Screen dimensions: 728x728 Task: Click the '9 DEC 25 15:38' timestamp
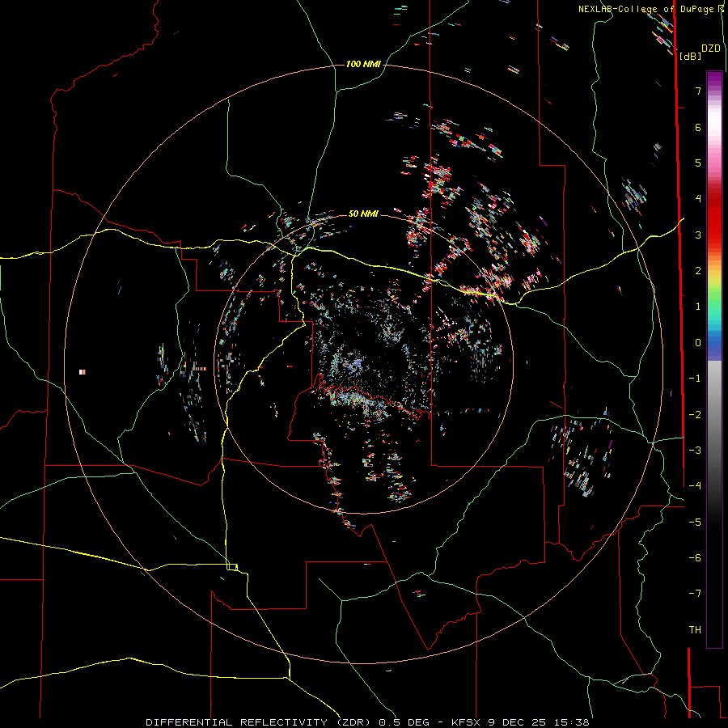[x=539, y=722]
